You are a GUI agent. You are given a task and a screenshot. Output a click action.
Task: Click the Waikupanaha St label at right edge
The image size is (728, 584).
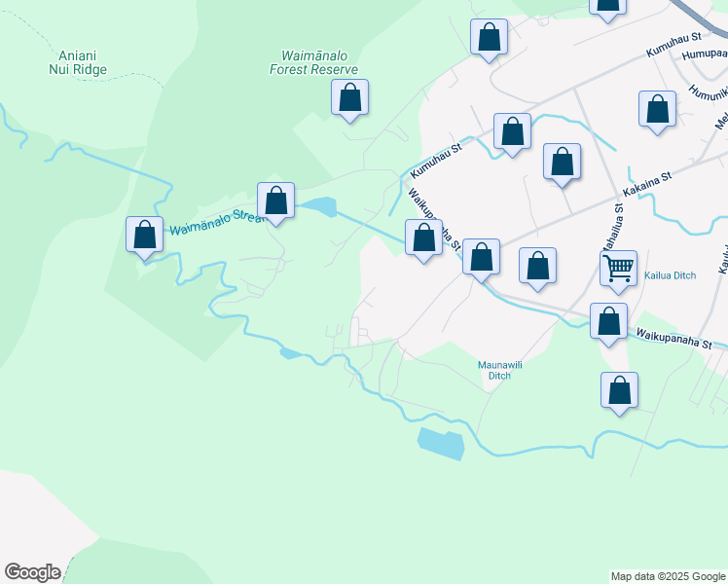(x=673, y=339)
